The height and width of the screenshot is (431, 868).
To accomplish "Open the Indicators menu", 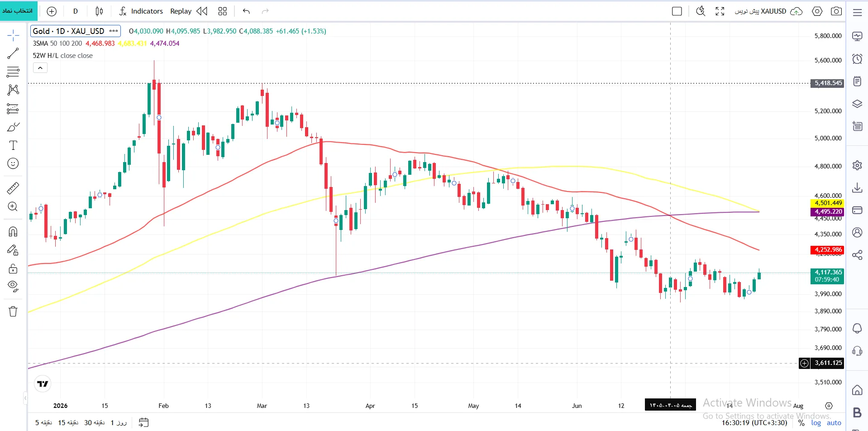I will point(141,11).
